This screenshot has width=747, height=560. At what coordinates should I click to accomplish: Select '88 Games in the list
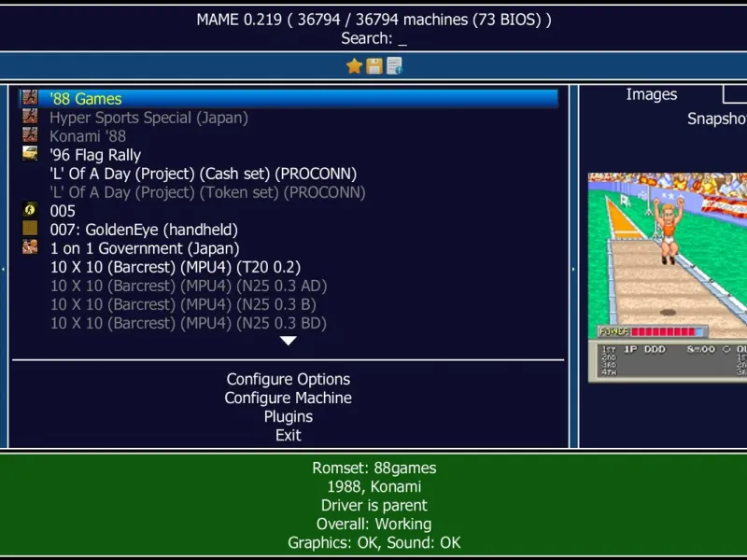(289, 99)
